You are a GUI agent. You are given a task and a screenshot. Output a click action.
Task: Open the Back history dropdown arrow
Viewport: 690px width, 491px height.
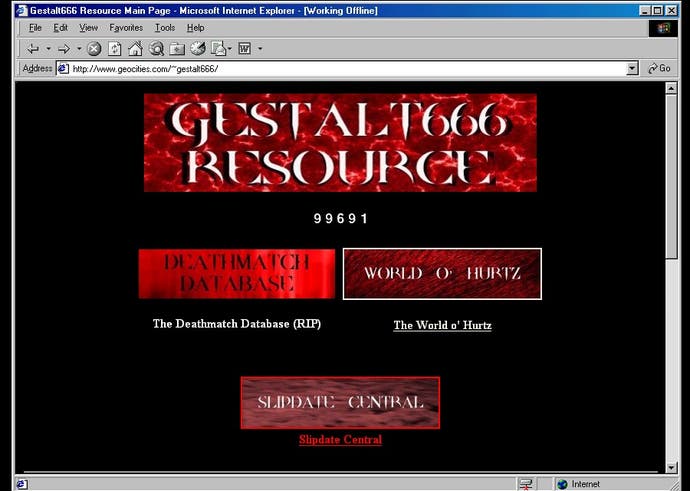[x=48, y=48]
